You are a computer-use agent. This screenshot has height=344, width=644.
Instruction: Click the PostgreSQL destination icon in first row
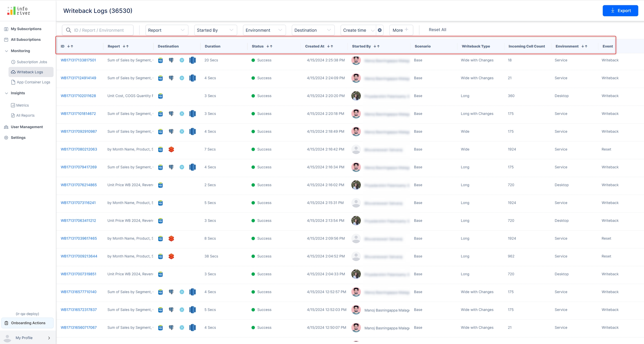171,60
